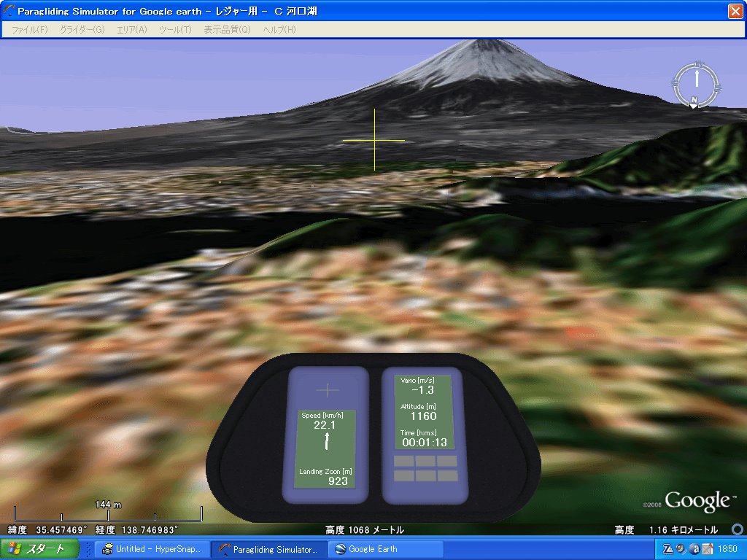Click the 18:50 system clock
The image size is (747, 560).
[x=727, y=549]
